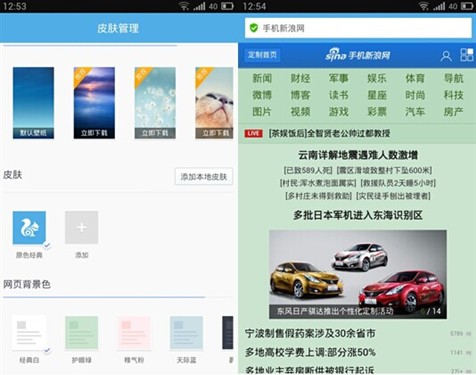Open the 读书 channel link
The height and width of the screenshot is (375, 476).
[x=339, y=95]
